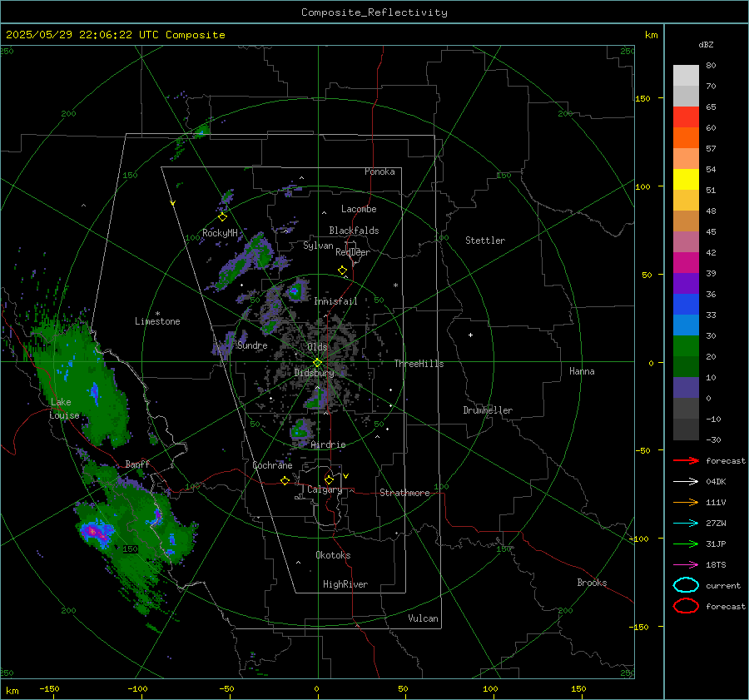
Task: Pick the yellow 54 dBZ color swatch
Action: coord(686,179)
